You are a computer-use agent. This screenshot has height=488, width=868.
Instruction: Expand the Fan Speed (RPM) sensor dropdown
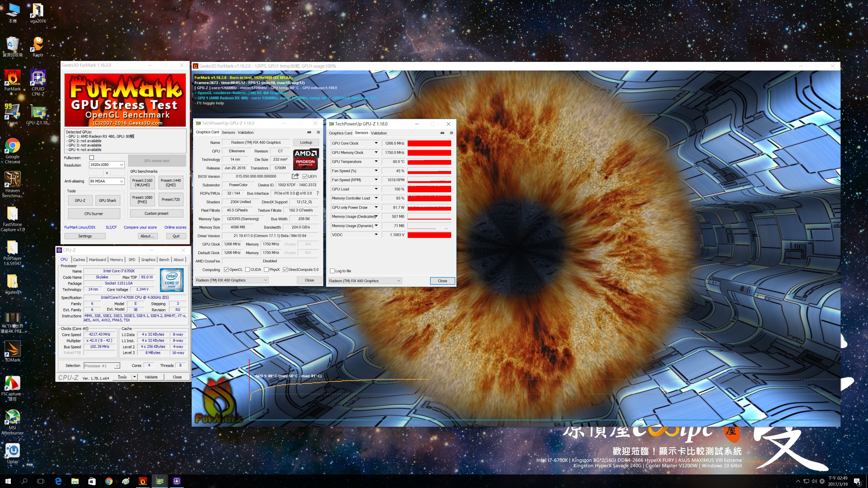point(376,180)
